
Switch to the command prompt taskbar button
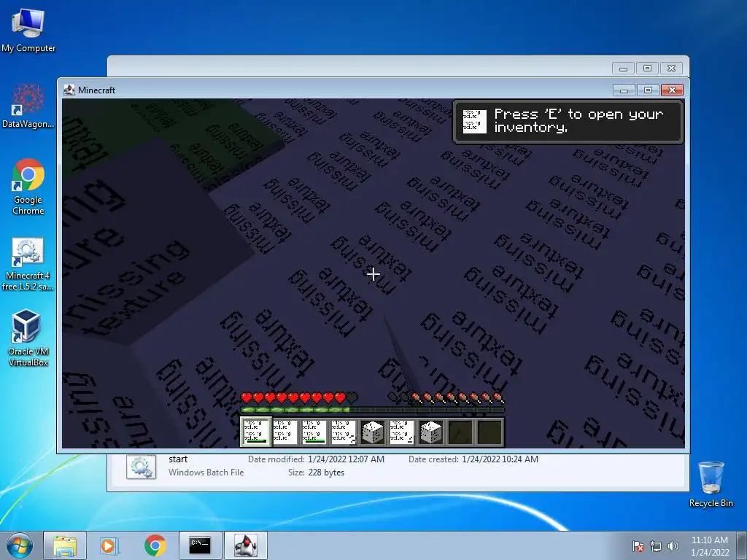[200, 545]
